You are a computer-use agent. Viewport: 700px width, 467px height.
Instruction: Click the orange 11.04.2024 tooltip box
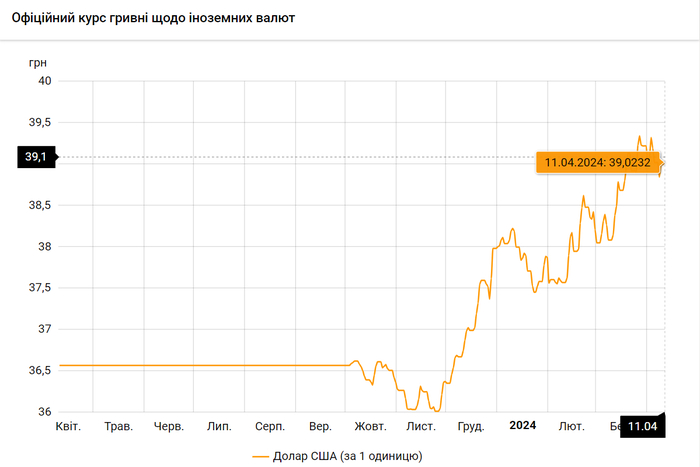click(597, 162)
